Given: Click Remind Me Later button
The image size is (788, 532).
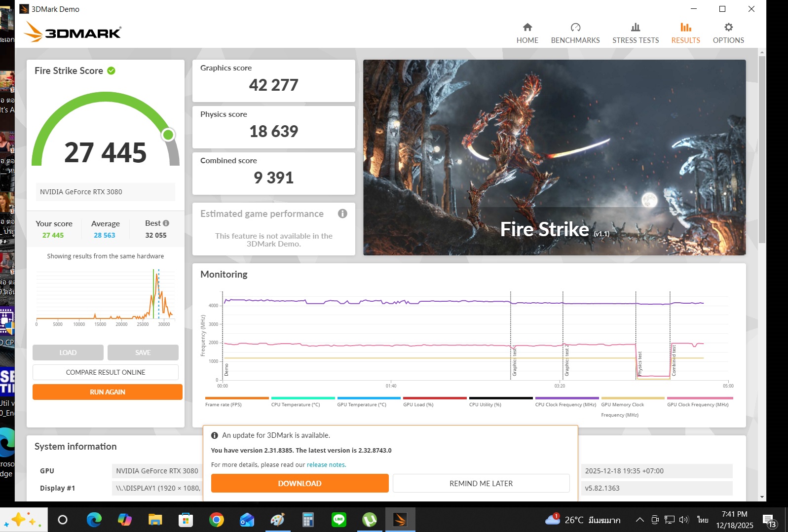Looking at the screenshot, I should 481,483.
